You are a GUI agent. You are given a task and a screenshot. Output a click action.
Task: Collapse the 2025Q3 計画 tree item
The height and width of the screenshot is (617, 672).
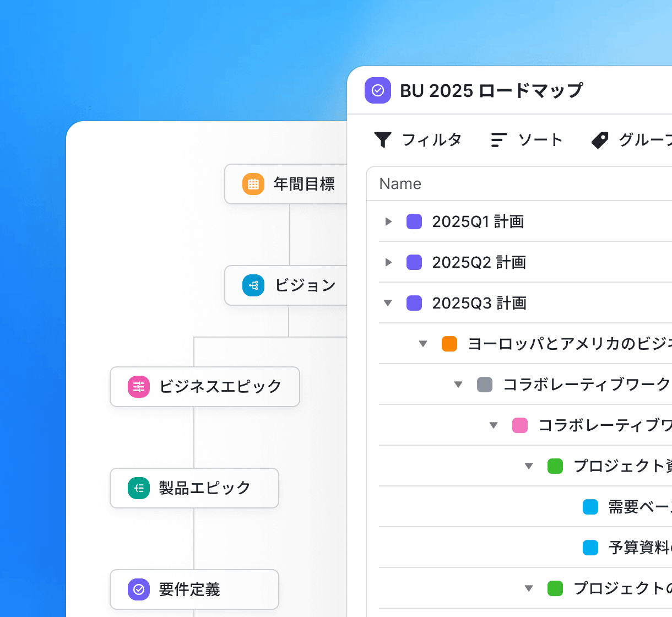(388, 303)
